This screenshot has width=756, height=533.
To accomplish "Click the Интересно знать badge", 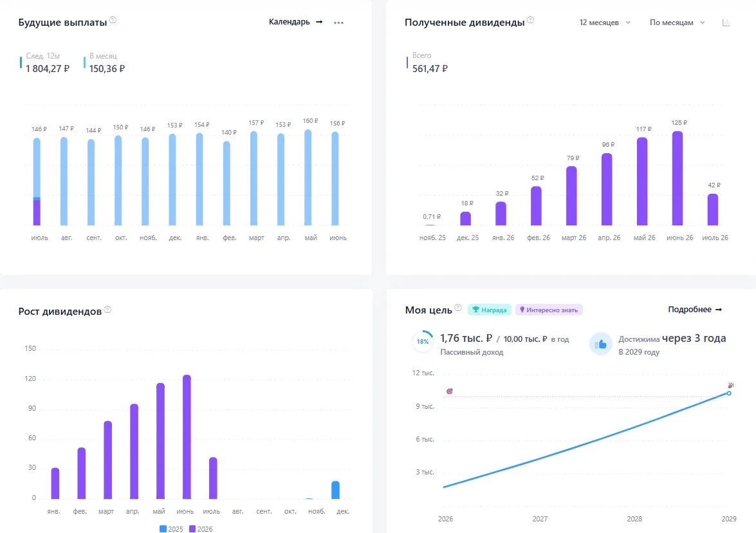I will [x=549, y=310].
